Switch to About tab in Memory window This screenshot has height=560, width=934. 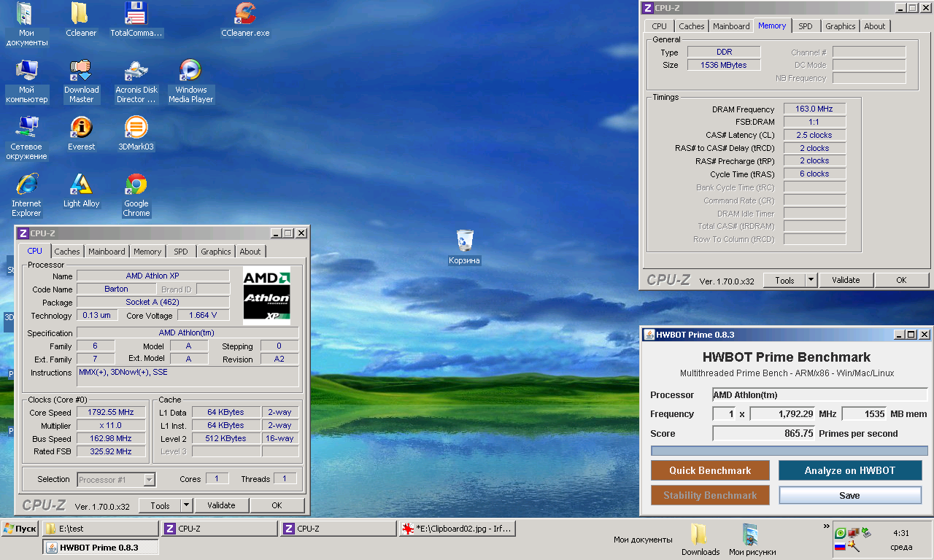[875, 26]
